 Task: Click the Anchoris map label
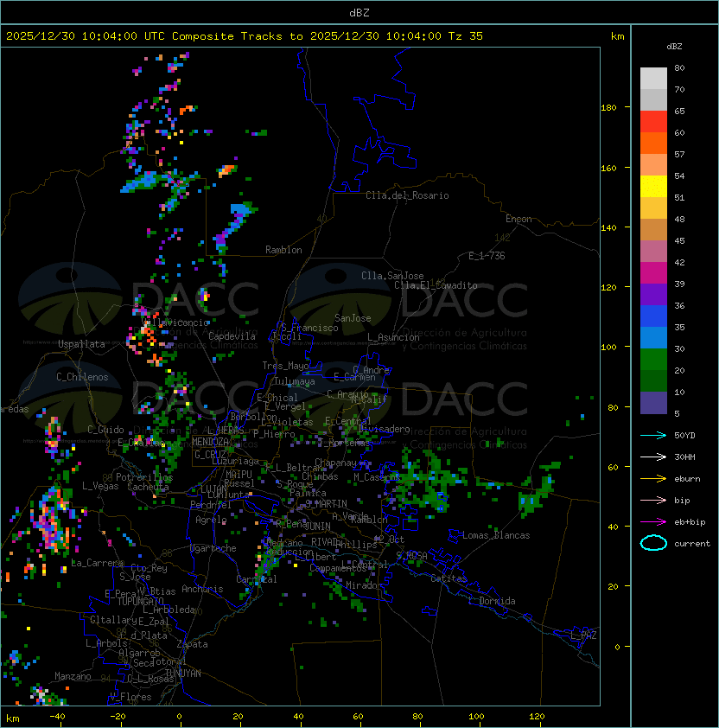[x=202, y=589]
